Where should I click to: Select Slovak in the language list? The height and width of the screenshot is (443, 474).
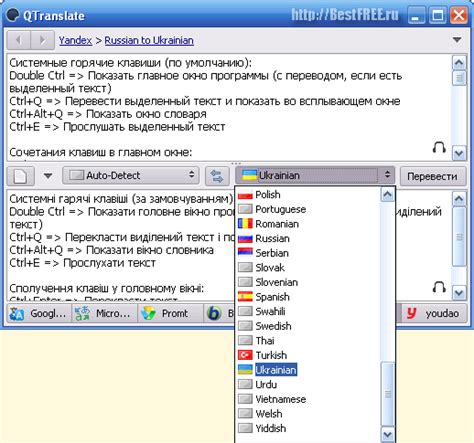click(x=308, y=267)
